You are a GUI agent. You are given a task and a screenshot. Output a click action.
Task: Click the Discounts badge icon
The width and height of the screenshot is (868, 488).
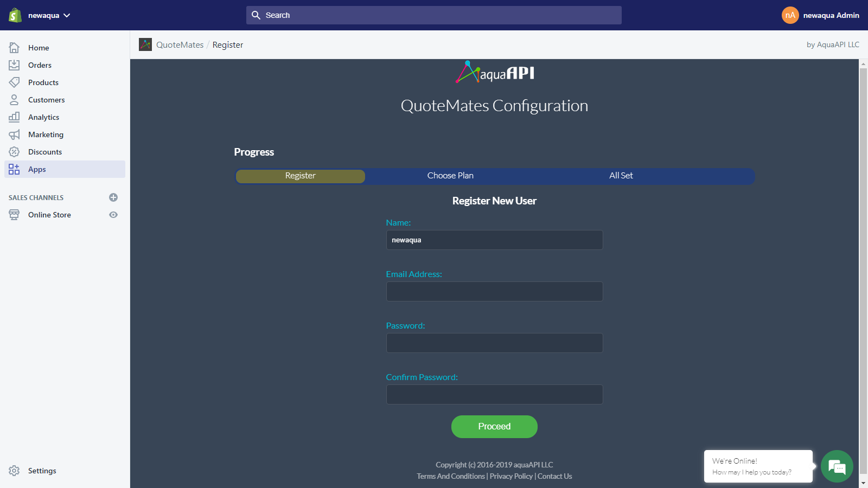pyautogui.click(x=14, y=152)
